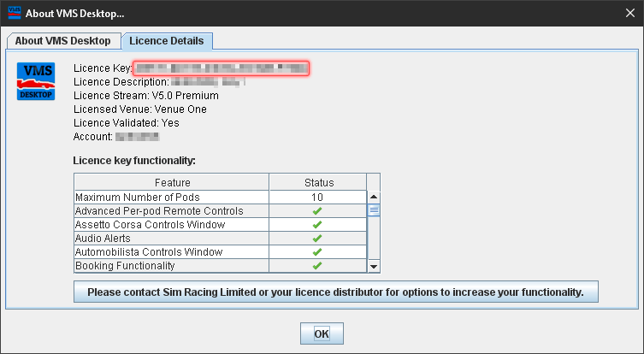Click the Licence Description label
644x354 pixels.
tap(121, 82)
